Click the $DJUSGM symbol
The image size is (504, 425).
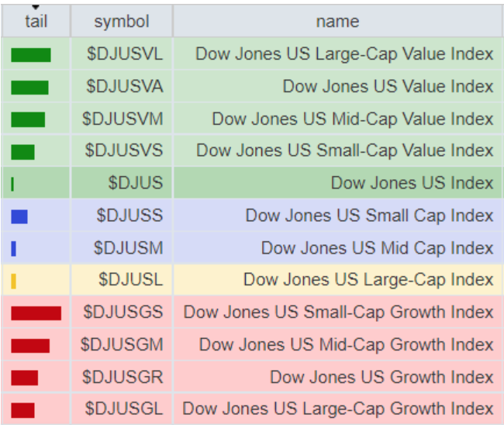[x=122, y=345]
